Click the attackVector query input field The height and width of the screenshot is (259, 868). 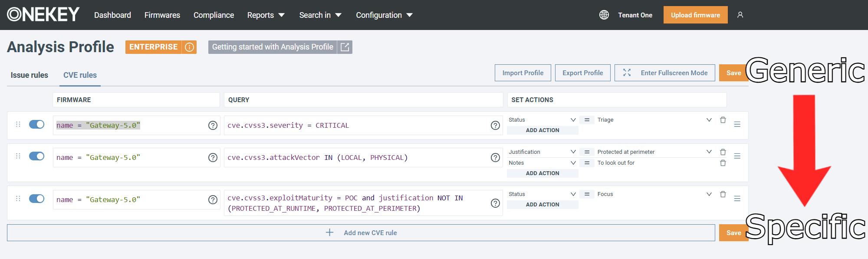(356, 158)
